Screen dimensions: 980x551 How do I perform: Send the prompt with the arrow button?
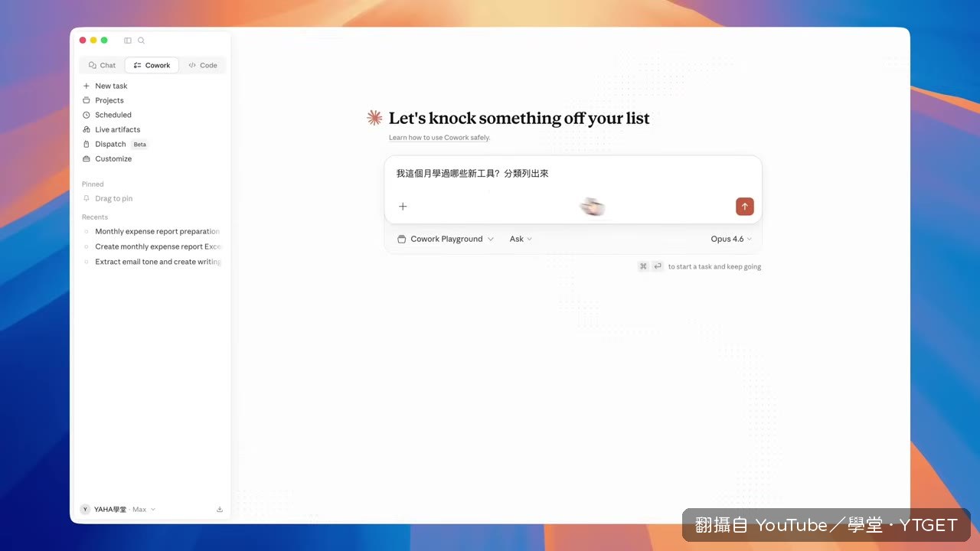point(744,207)
